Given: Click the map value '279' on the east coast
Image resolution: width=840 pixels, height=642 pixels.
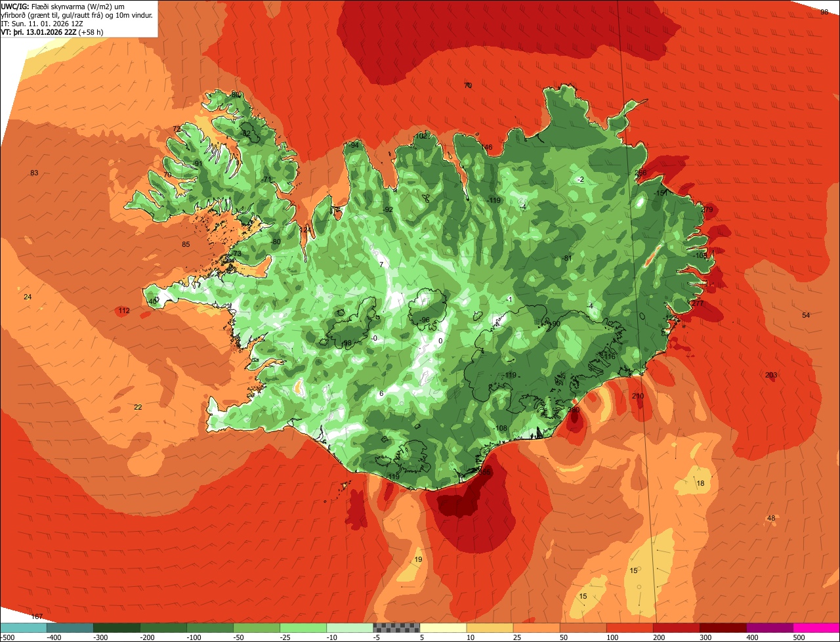Looking at the screenshot, I should tap(707, 209).
